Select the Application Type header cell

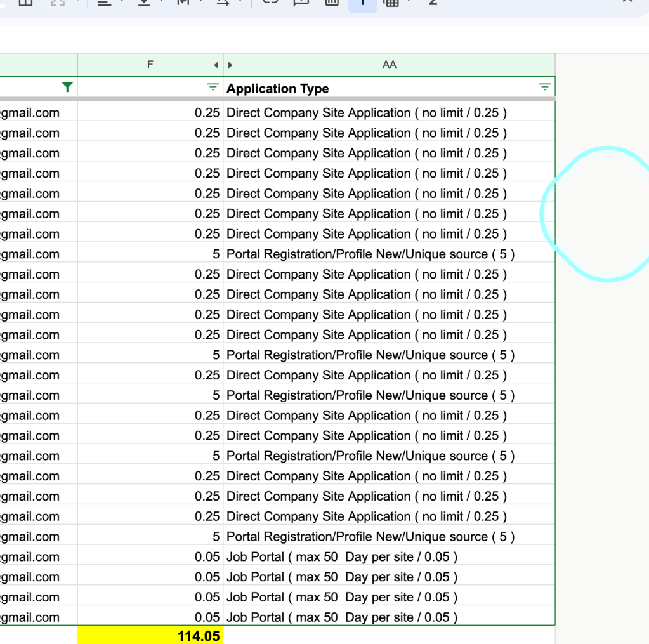click(x=389, y=88)
